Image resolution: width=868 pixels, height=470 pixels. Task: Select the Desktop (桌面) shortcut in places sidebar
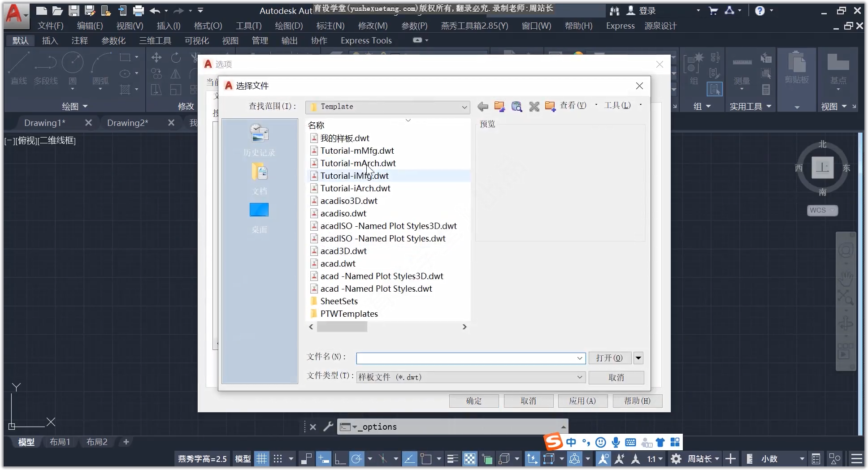(x=259, y=218)
